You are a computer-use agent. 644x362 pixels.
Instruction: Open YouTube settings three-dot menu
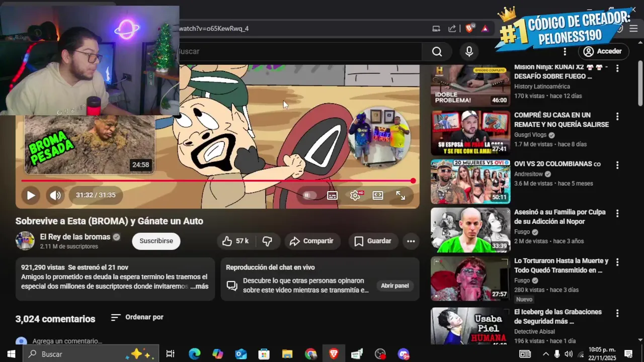click(565, 51)
